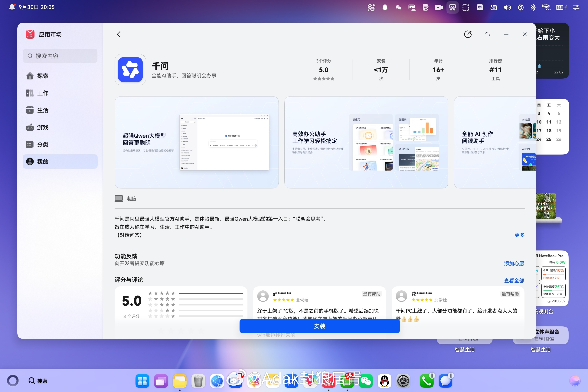
Task: Go back with the back arrow
Action: tap(119, 34)
